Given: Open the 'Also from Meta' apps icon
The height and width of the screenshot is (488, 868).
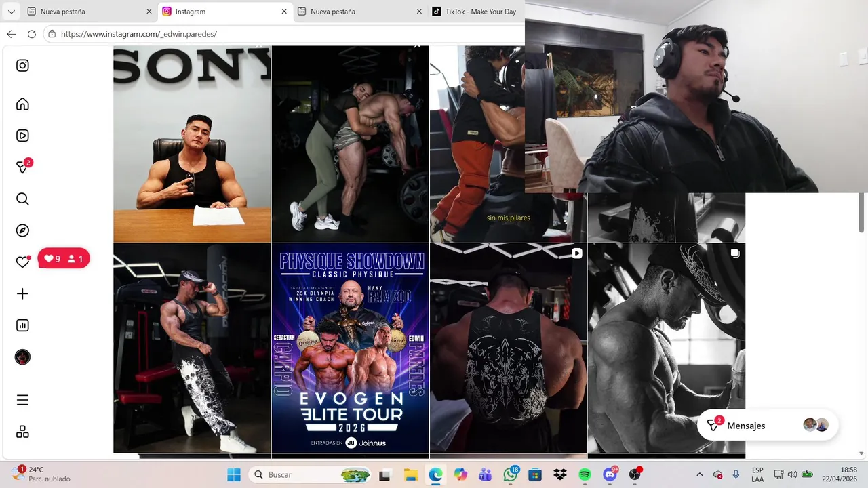Looking at the screenshot, I should [x=22, y=432].
